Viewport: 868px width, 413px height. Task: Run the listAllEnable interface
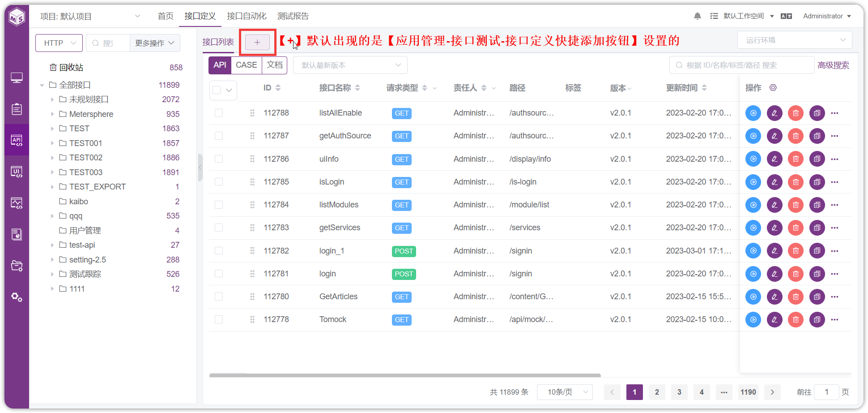753,113
